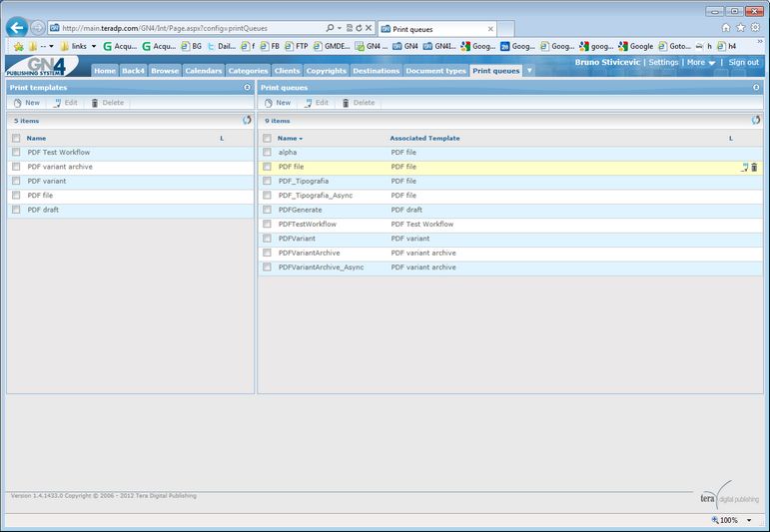
Task: Click the refresh icon in address bar
Action: point(359,28)
